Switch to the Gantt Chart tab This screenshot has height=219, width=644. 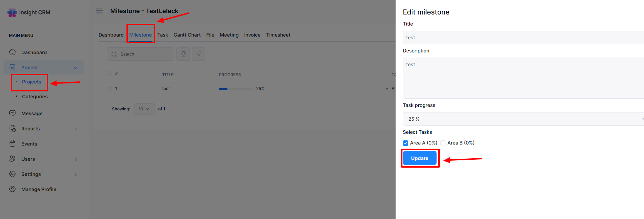click(x=187, y=35)
